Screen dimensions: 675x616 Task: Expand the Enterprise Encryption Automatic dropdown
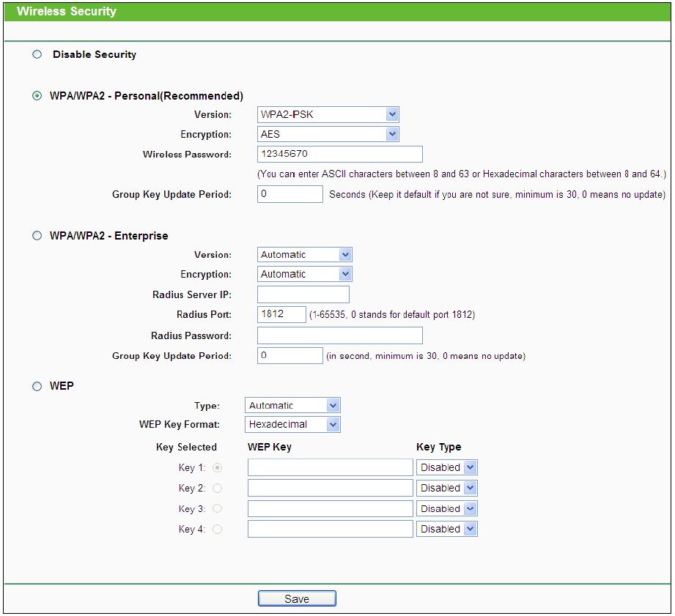point(305,274)
